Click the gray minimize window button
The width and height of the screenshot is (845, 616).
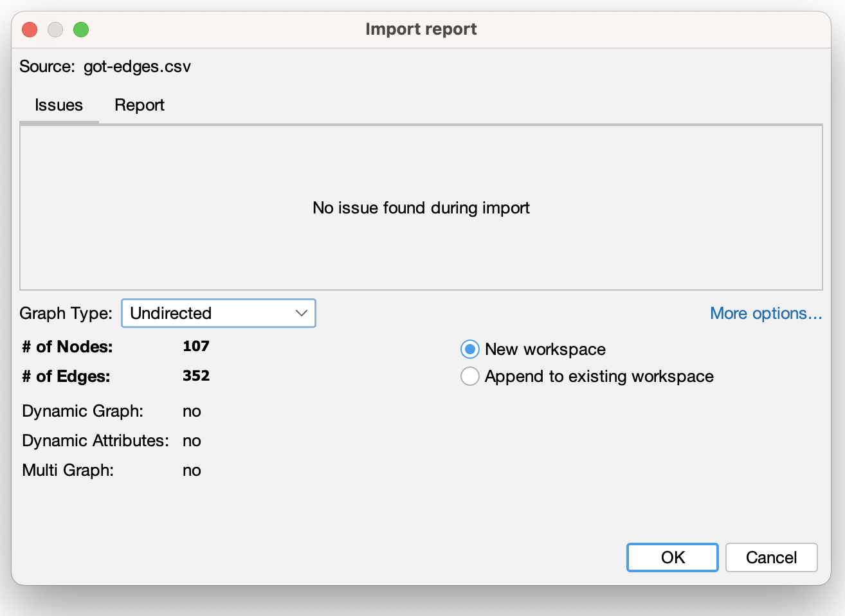point(55,30)
